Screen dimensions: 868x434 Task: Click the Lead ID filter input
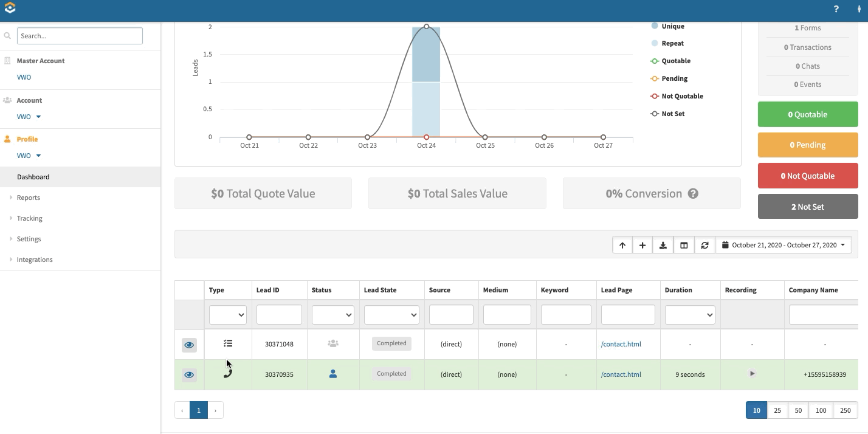(279, 315)
